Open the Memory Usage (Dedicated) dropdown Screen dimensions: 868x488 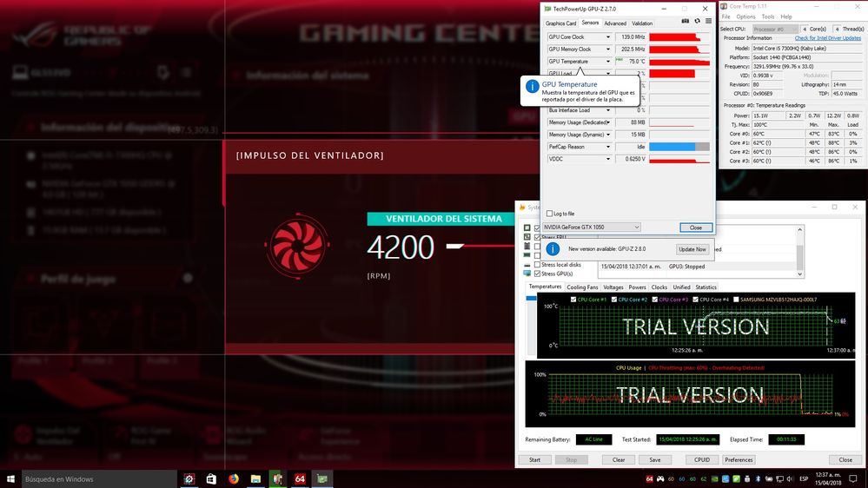608,122
